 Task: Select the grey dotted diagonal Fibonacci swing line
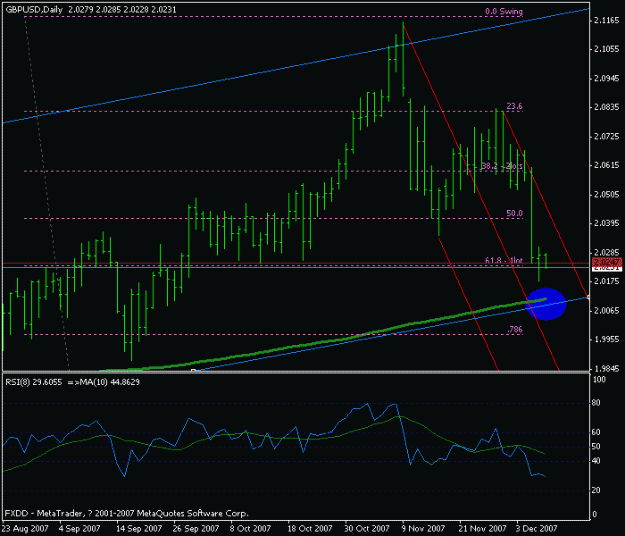(x=47, y=194)
